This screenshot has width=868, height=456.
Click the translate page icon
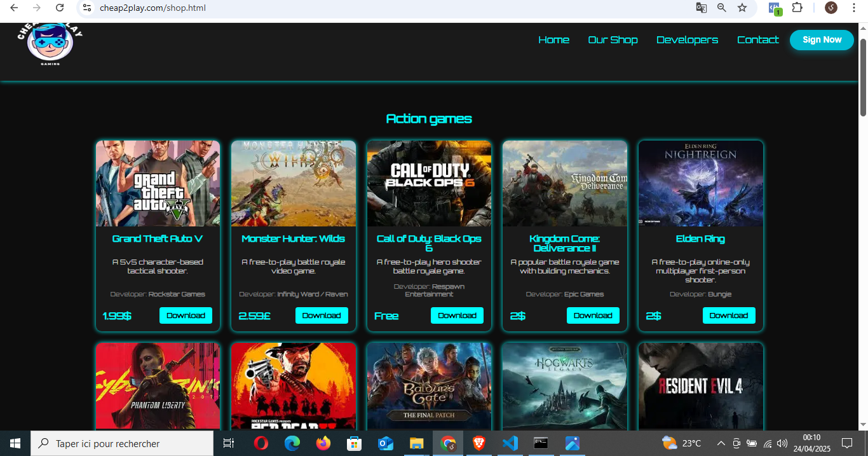tap(701, 8)
